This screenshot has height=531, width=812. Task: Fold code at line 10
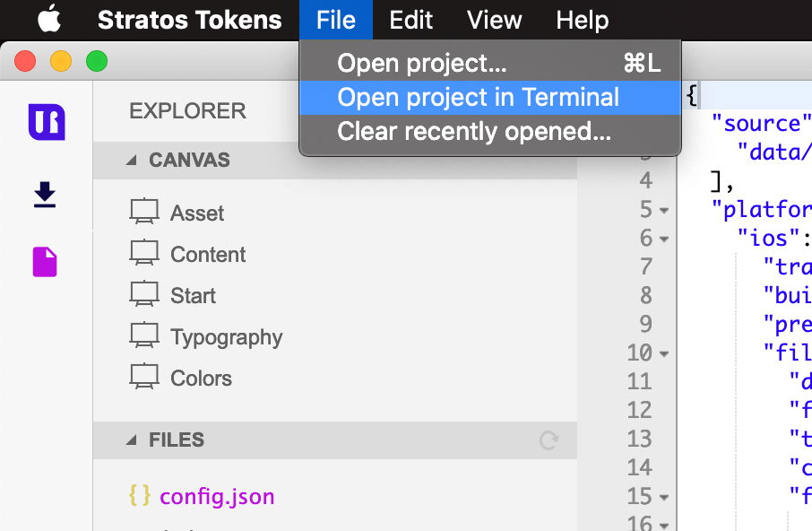pyautogui.click(x=664, y=354)
